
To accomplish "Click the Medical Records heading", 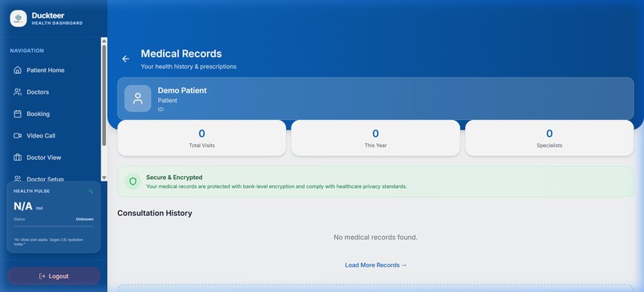I will coord(181,54).
